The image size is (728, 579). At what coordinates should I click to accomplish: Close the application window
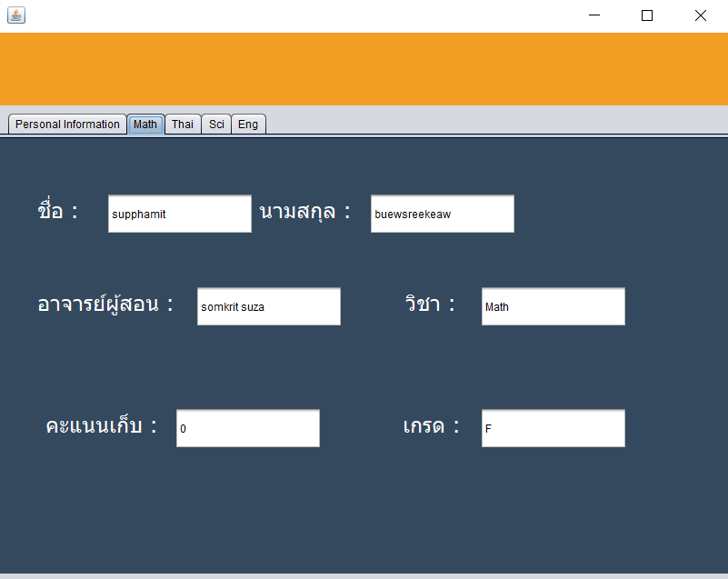point(700,15)
